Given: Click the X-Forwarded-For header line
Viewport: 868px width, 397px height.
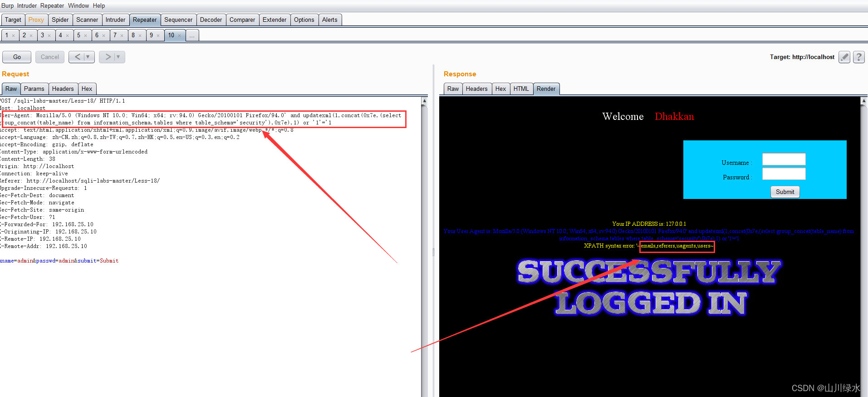Looking at the screenshot, I should [47, 224].
